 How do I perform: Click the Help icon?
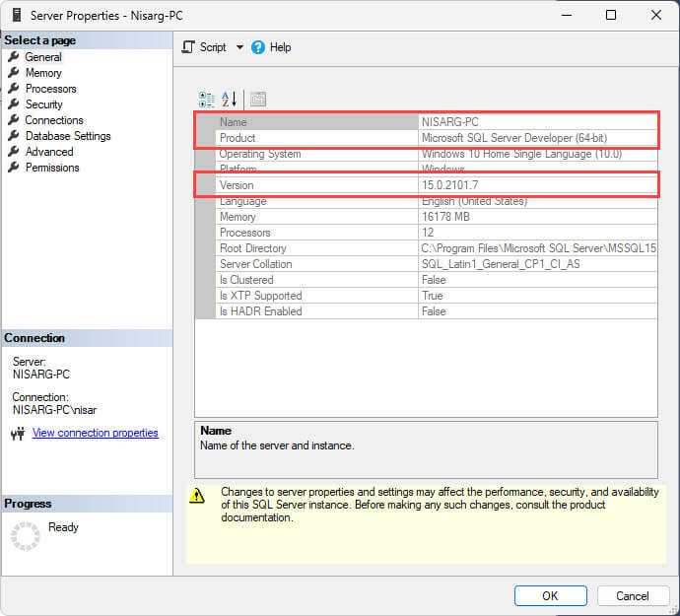coord(258,47)
